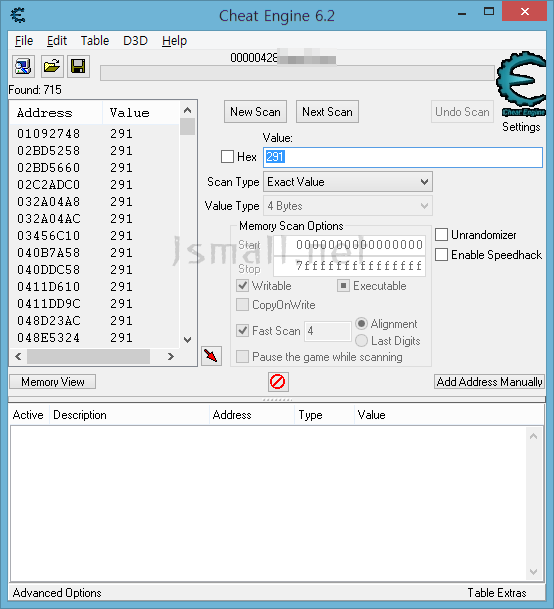Viewport: 554px width, 609px height.
Task: Click the Address column header in results
Action: (x=56, y=113)
